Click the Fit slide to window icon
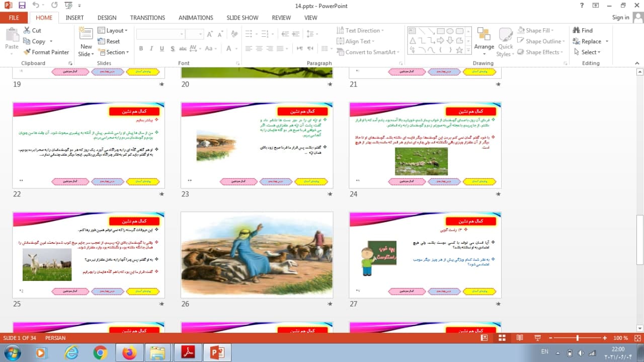Viewport: 644px width, 362px height. tap(636, 338)
